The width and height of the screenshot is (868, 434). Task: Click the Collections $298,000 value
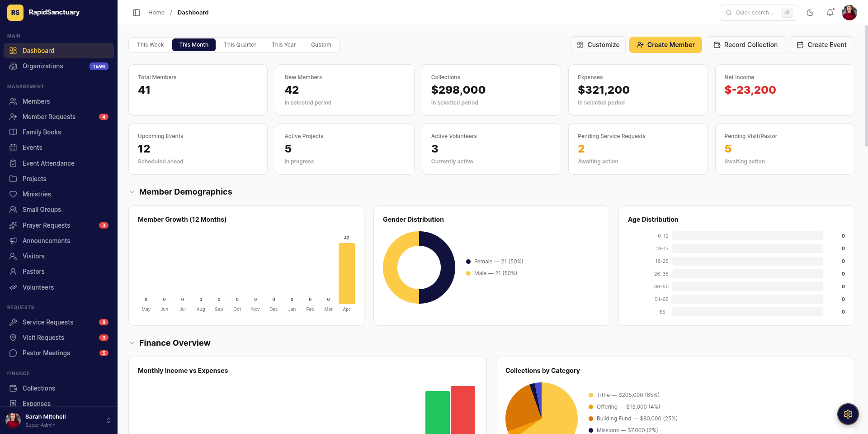[x=458, y=90]
